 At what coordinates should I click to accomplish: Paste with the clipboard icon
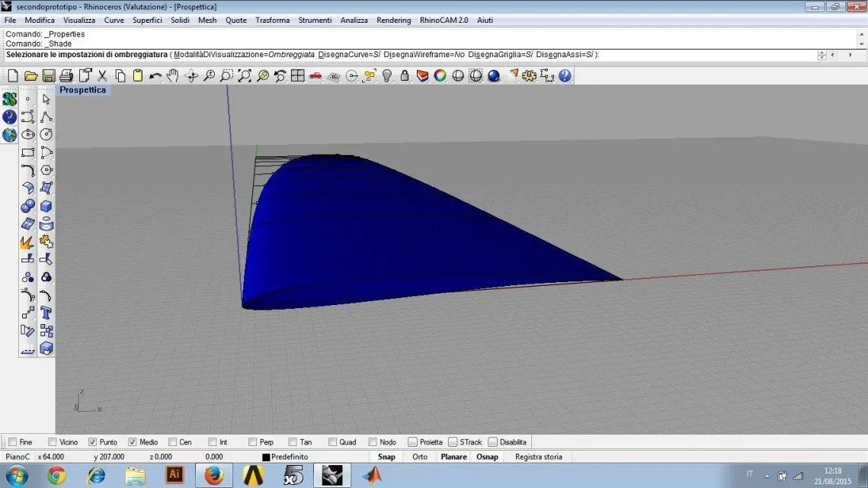tap(138, 76)
